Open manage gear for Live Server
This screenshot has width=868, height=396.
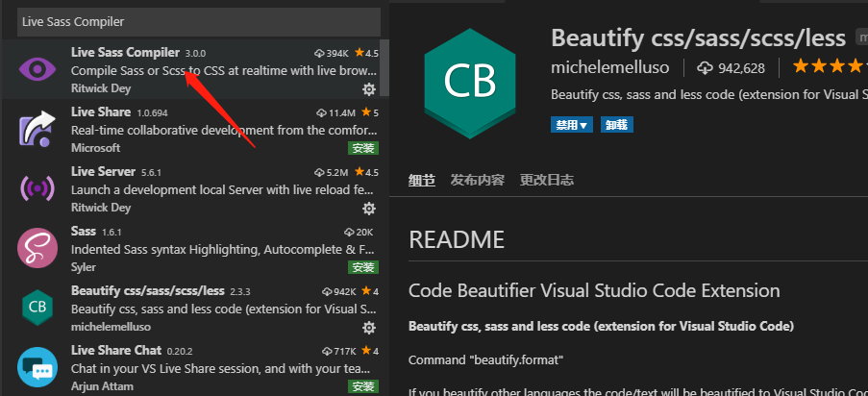coord(369,209)
